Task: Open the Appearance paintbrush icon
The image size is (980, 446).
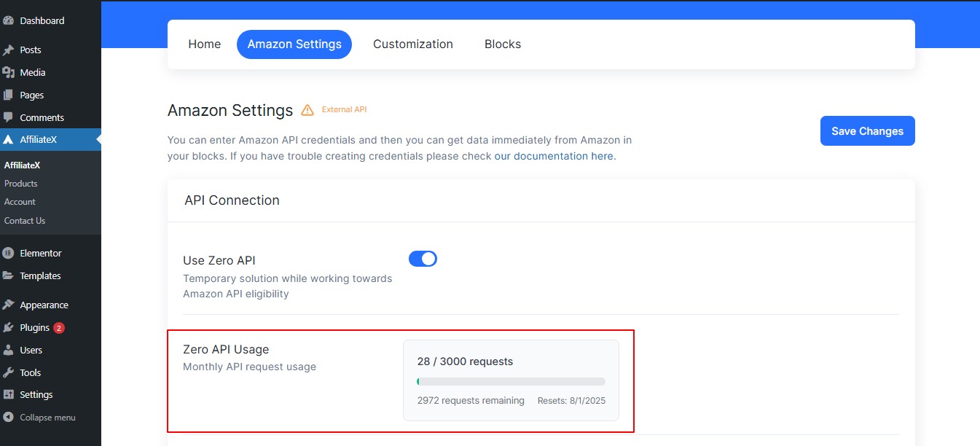Action: [x=10, y=304]
